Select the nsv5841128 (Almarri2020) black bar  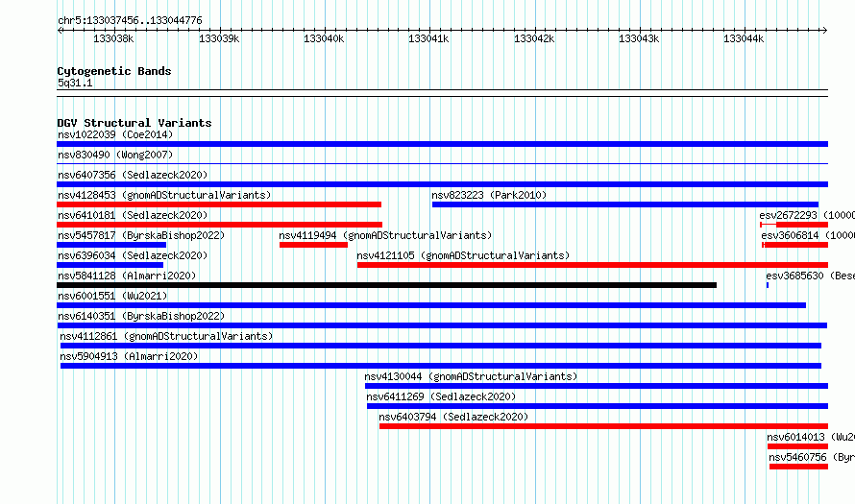(386, 285)
